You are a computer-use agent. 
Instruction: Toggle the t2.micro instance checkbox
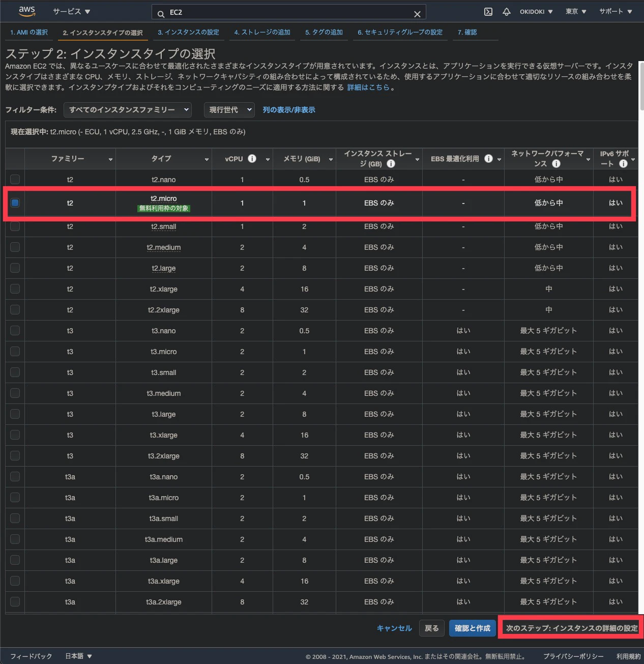15,203
